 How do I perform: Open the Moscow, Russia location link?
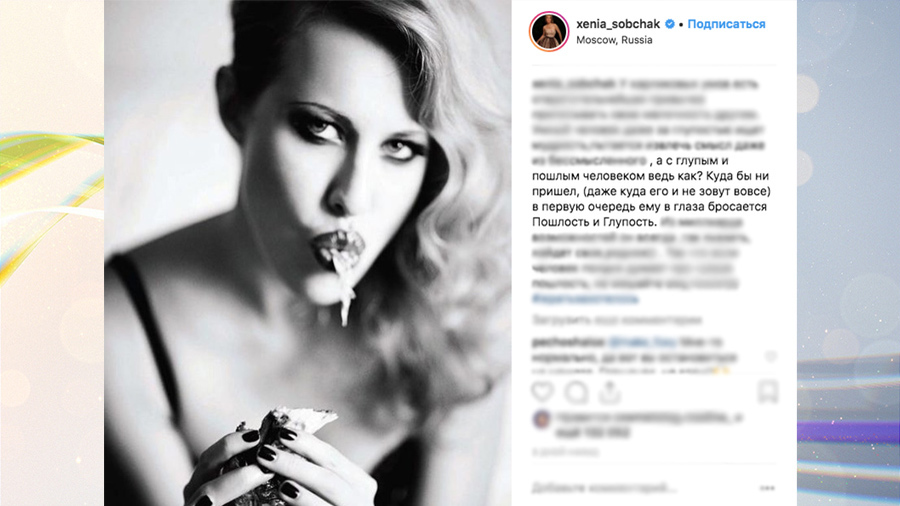(x=614, y=40)
